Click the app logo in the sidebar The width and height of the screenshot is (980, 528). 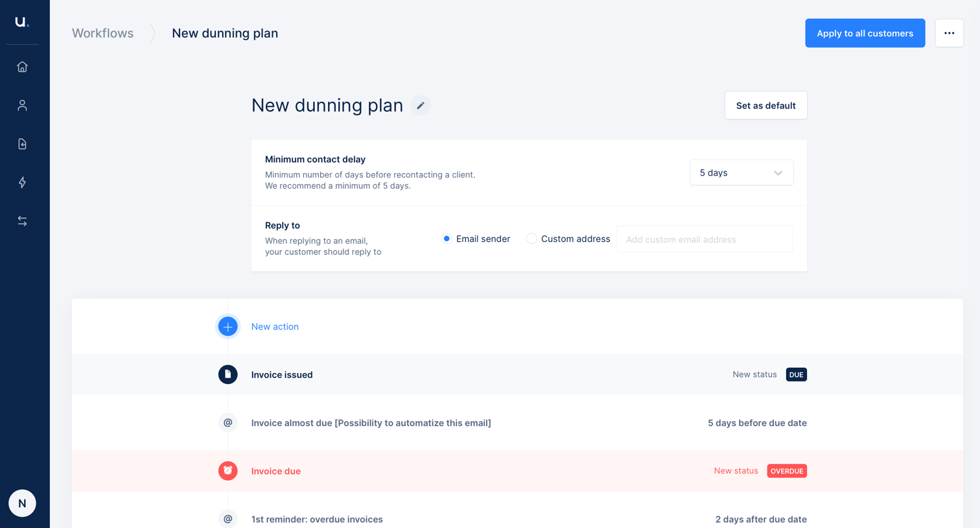pos(22,22)
